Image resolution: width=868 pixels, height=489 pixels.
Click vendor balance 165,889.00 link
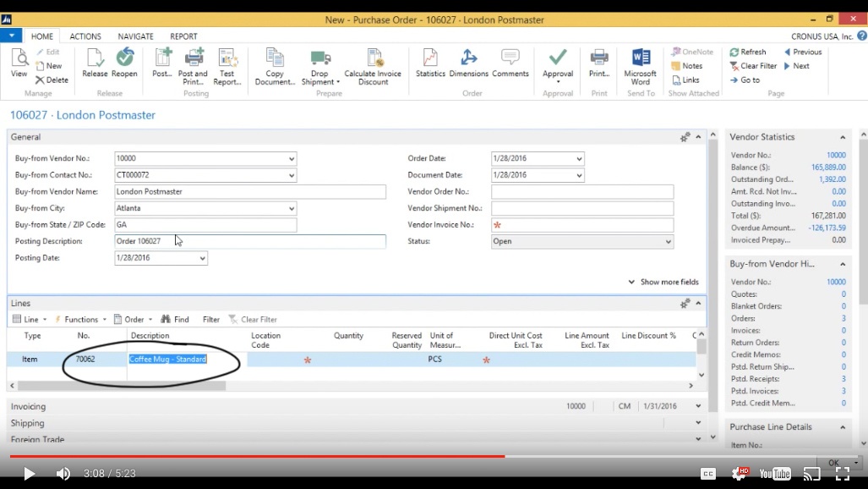(827, 168)
